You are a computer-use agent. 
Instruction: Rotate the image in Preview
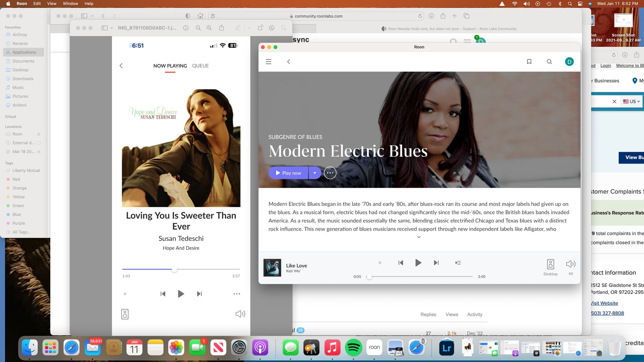tap(260, 28)
